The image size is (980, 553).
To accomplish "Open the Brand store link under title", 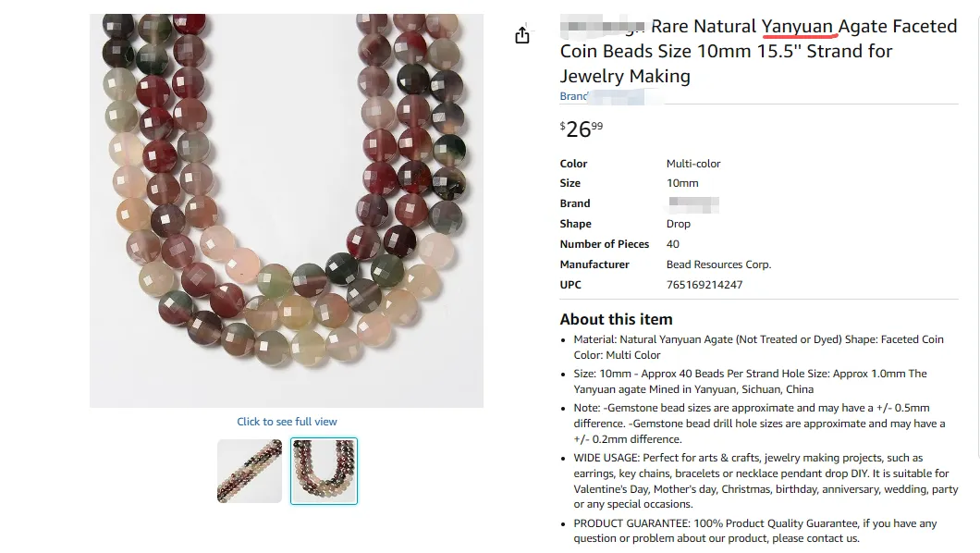I will tap(603, 96).
